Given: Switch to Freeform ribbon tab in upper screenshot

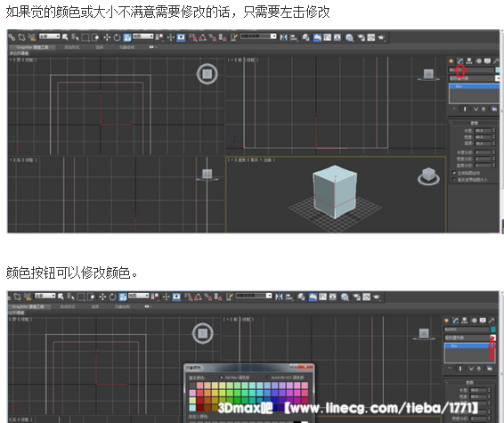Looking at the screenshot, I should coord(72,47).
